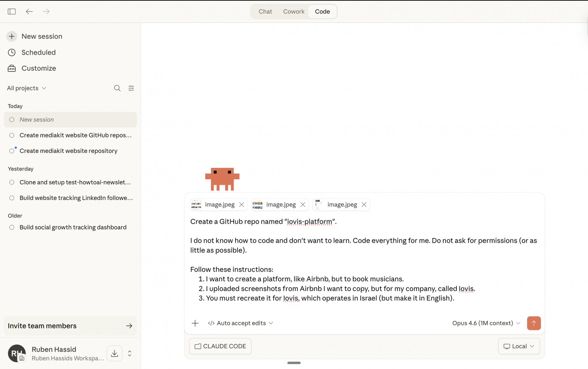
Task: Expand the All projects dropdown
Action: coord(26,88)
